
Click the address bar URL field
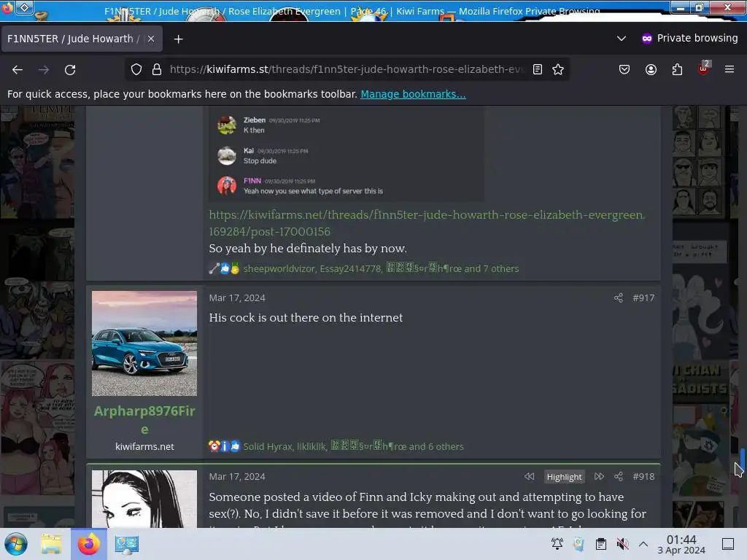tap(347, 69)
